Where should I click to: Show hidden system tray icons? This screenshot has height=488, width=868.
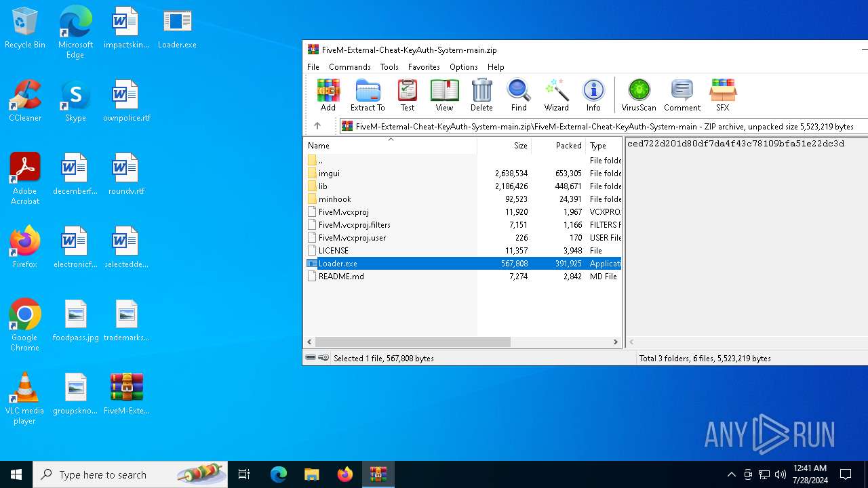pyautogui.click(x=732, y=474)
